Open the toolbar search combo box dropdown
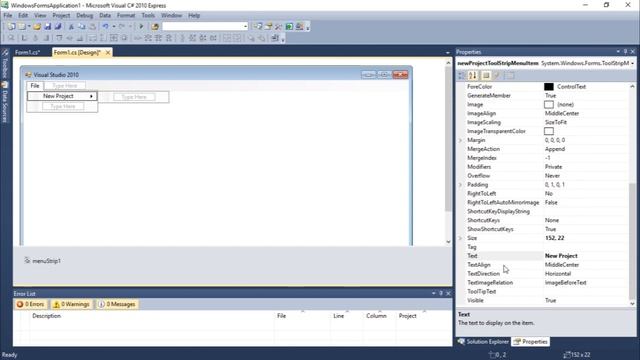Viewport: 640px width, 360px height. tap(245, 27)
